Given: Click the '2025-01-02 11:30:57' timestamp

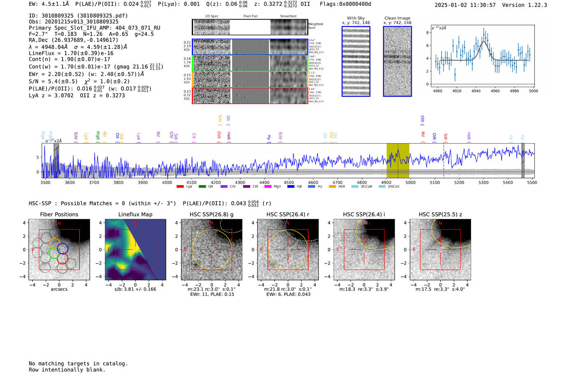Looking at the screenshot, I should pos(465,5).
